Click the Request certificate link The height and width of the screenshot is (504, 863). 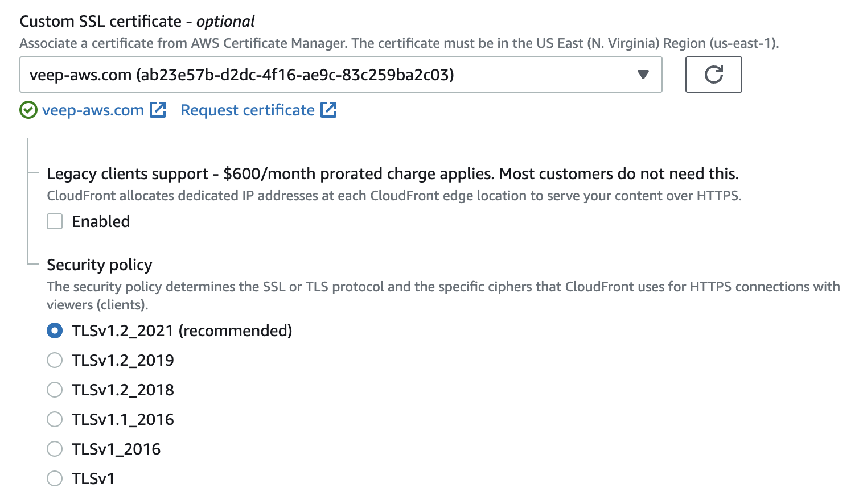click(x=247, y=109)
